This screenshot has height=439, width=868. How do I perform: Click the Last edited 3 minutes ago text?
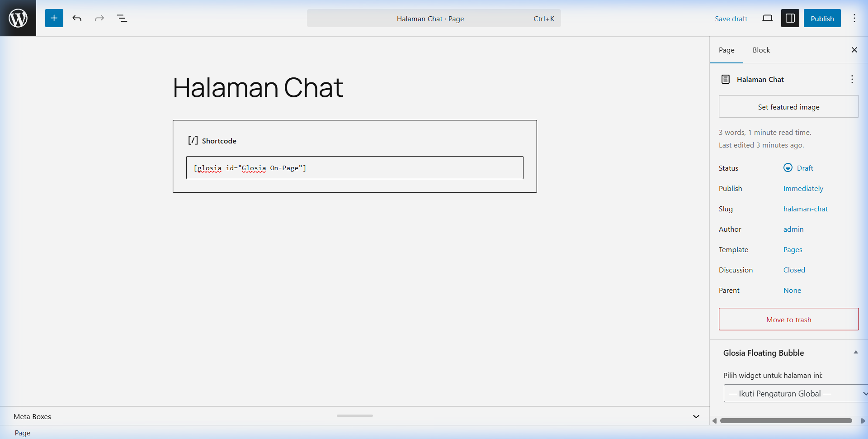(761, 145)
